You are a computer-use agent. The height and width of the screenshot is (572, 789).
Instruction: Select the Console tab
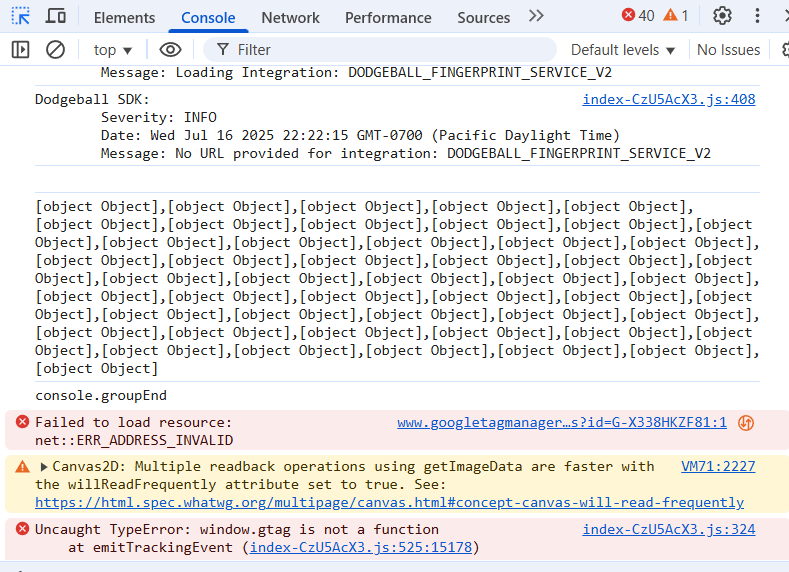click(x=208, y=18)
